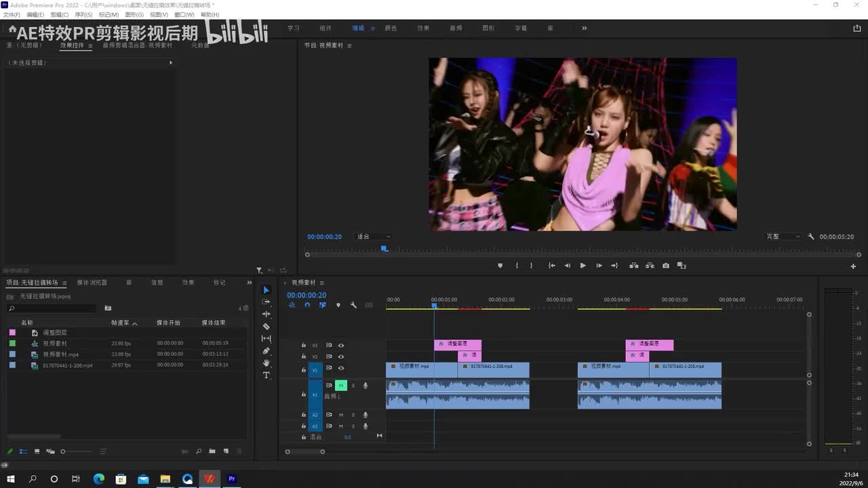The width and height of the screenshot is (868, 488).
Task: Click the pink label swatch of 调整图层
Action: pos(12,333)
